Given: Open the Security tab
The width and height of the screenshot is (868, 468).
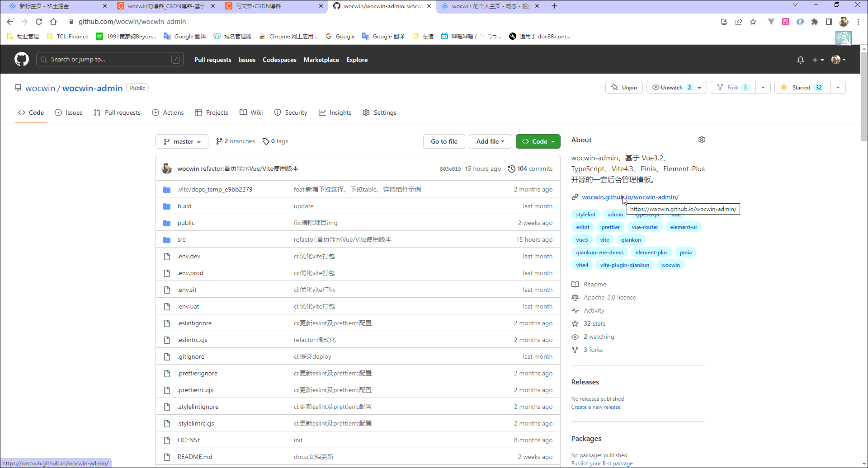Looking at the screenshot, I should point(291,112).
